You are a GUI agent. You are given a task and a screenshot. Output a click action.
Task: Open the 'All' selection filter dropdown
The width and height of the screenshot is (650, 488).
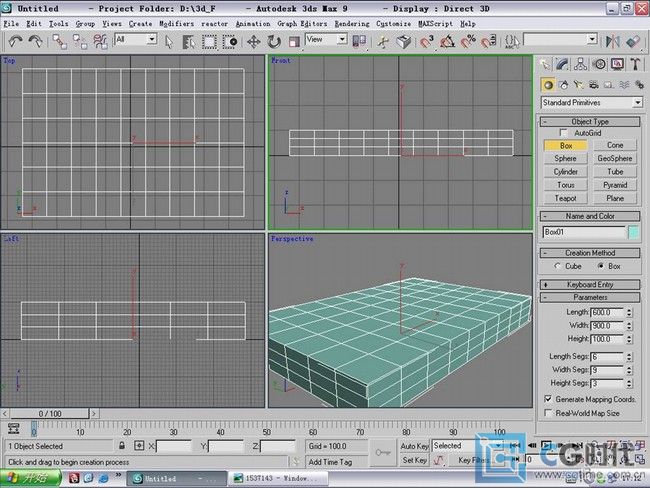(x=152, y=39)
